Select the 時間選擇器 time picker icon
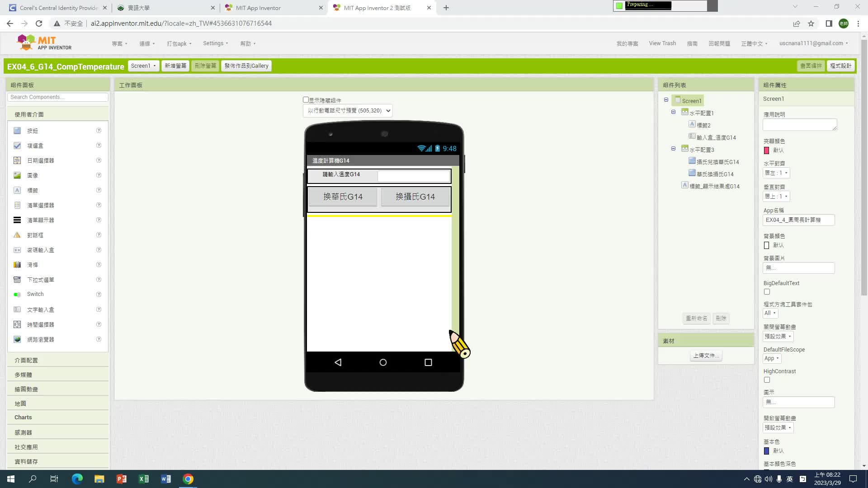The height and width of the screenshot is (488, 868). [17, 324]
